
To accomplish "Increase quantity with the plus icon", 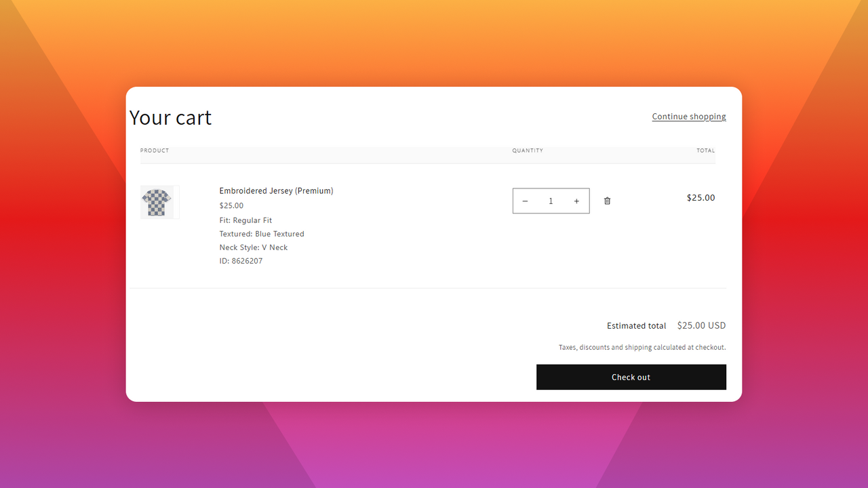I will [576, 201].
